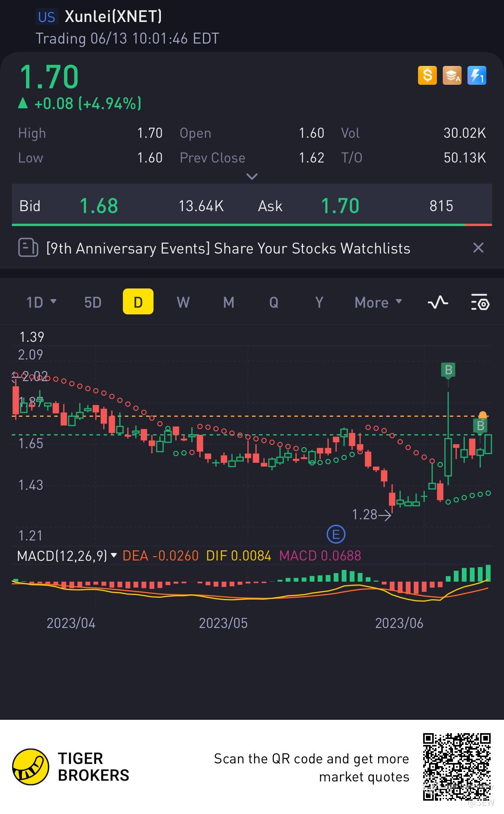Image resolution: width=504 pixels, height=814 pixels.
Task: Tap the blue lightning bolt badge icon
Action: [x=477, y=75]
